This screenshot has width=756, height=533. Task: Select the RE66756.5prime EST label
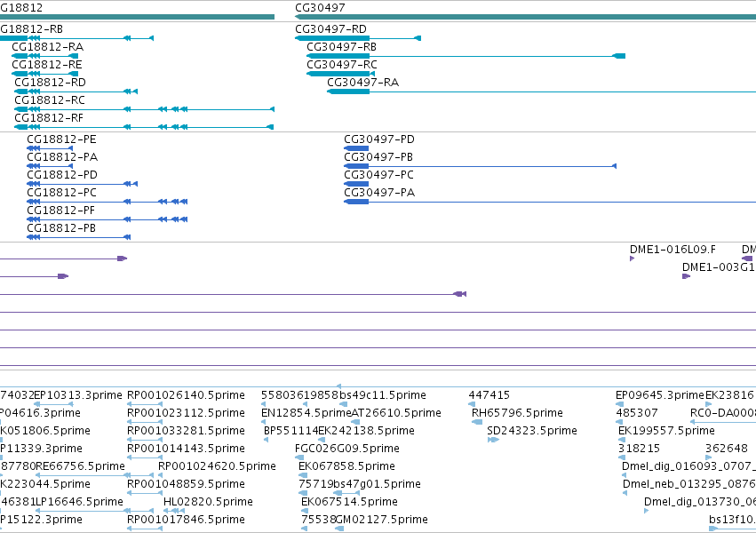(80, 466)
